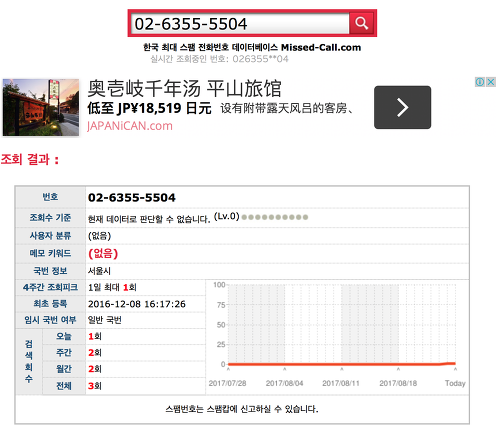The height and width of the screenshot is (429, 500).
Task: Click the chart marker at 2017/07/28
Action: [x=228, y=369]
